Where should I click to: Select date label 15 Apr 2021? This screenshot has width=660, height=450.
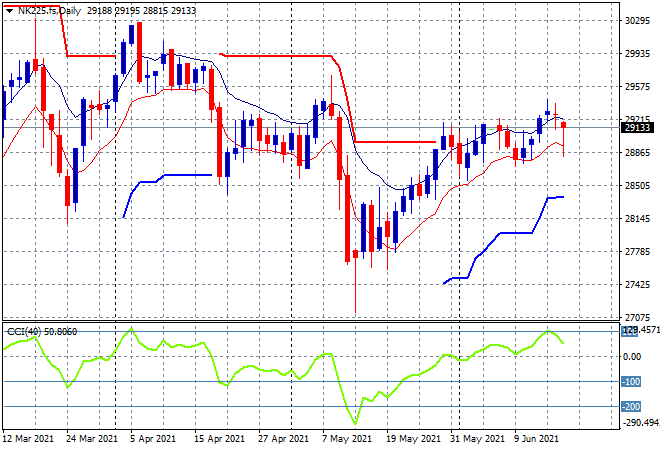point(219,439)
